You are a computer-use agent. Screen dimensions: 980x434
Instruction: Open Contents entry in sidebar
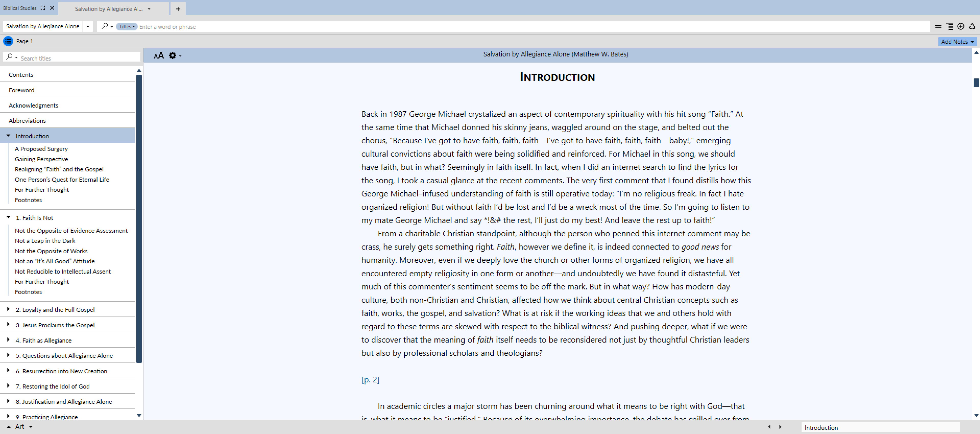pyautogui.click(x=68, y=75)
